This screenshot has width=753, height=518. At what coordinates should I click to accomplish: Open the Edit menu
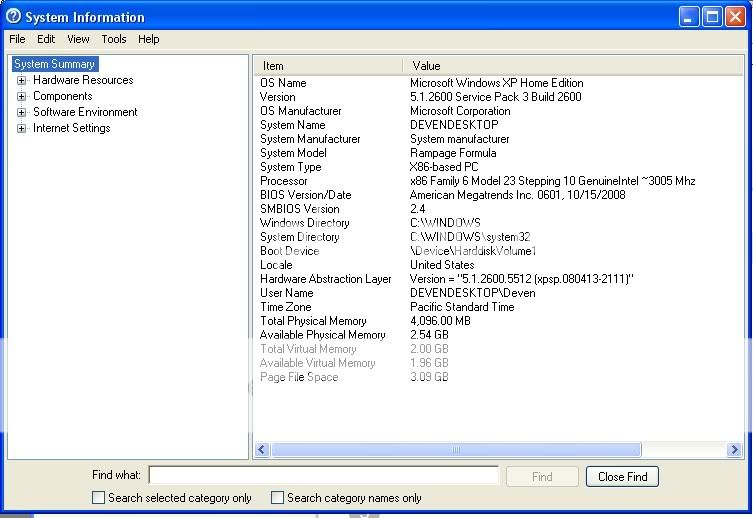(x=46, y=39)
